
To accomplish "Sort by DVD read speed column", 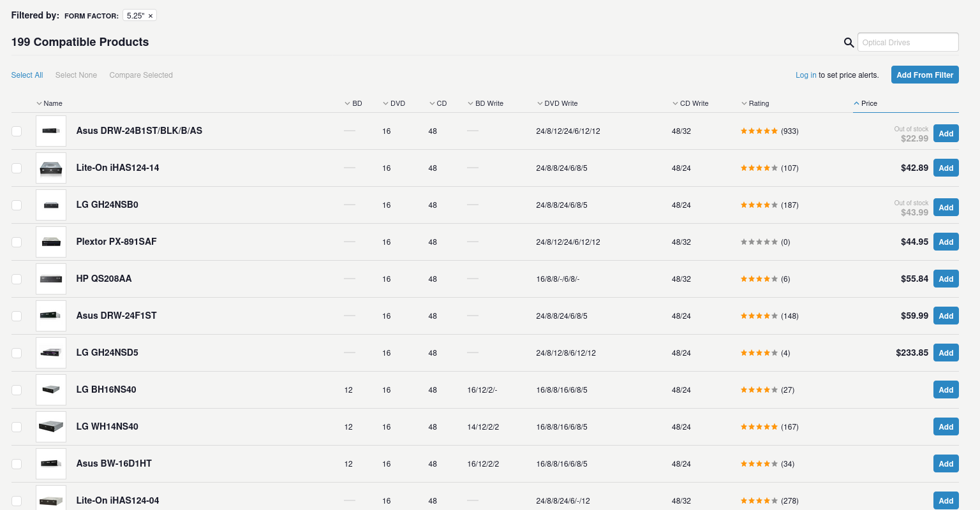I will point(394,103).
